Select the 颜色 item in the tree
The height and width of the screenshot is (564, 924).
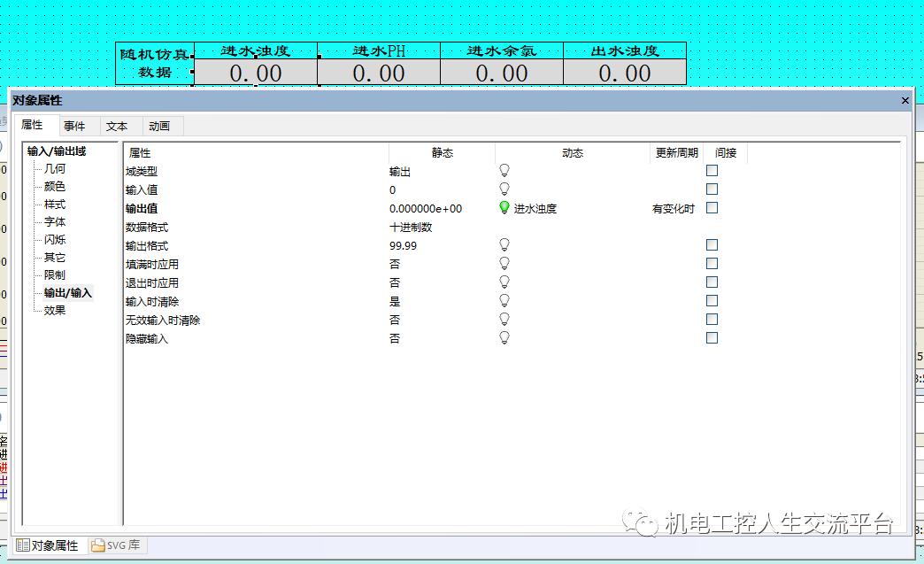(54, 186)
